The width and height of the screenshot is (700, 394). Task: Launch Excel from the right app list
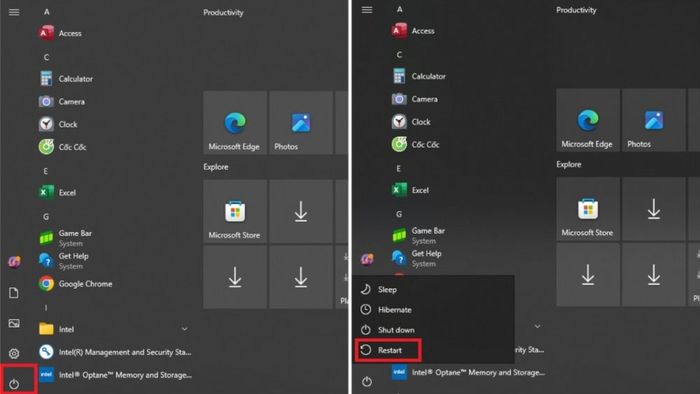coord(410,190)
